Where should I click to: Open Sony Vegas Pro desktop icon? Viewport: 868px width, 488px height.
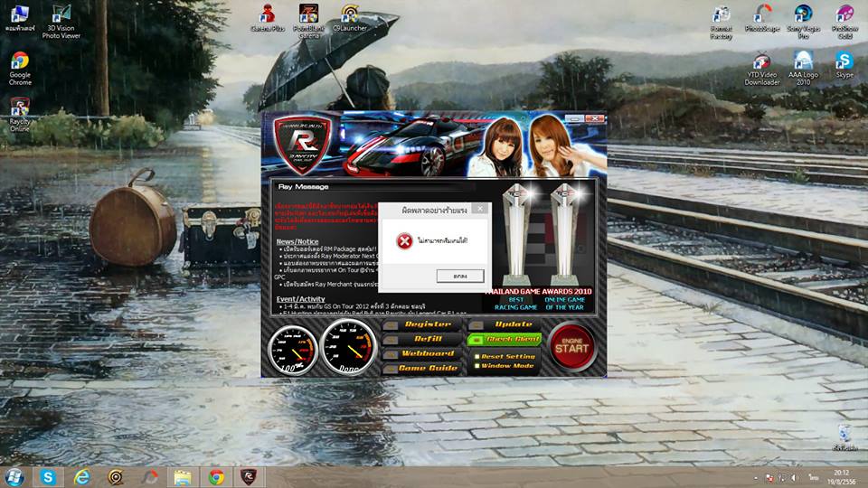point(803,22)
